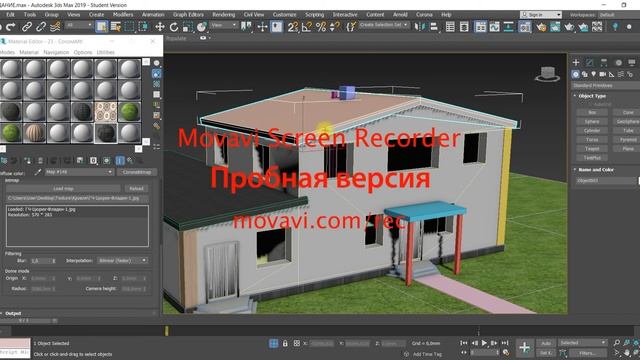640x360 pixels.
Task: Open Rendered Frame Window icon
Action: [x=555, y=27]
